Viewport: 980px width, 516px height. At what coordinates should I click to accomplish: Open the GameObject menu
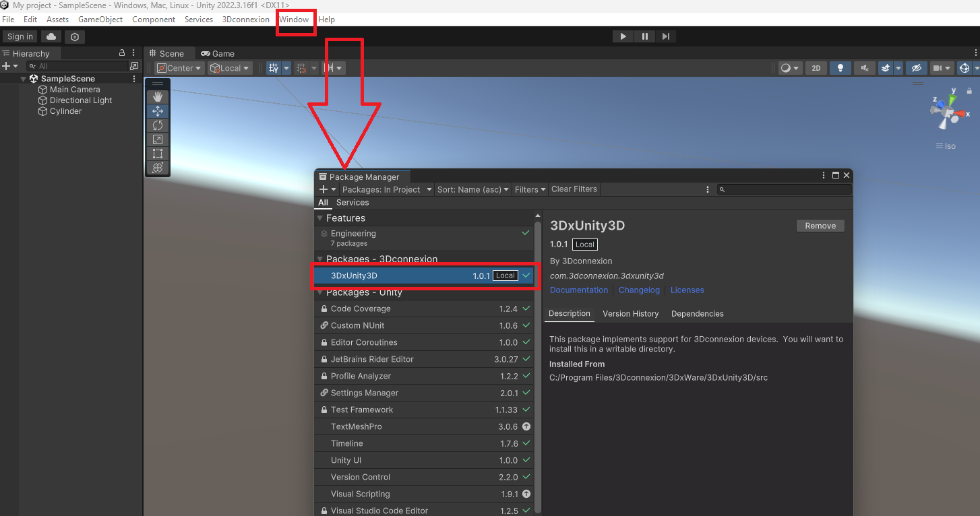(x=100, y=20)
